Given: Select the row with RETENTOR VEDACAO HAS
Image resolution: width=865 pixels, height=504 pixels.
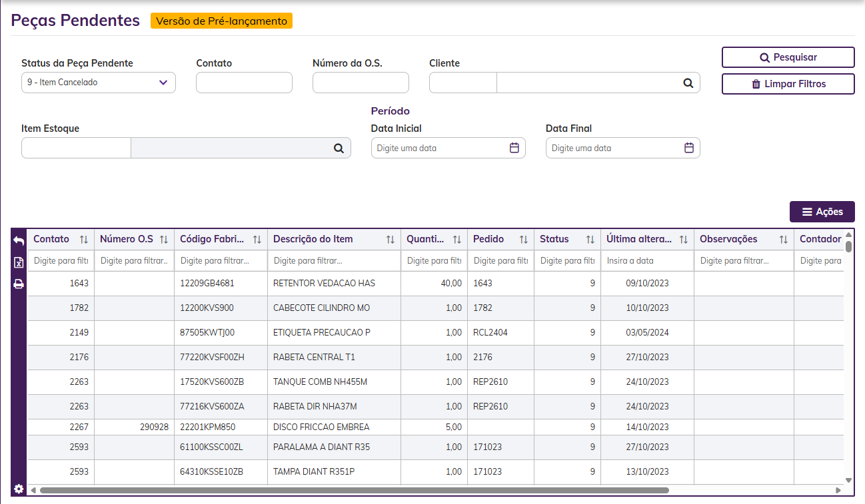Looking at the screenshot, I should pyautogui.click(x=324, y=284).
